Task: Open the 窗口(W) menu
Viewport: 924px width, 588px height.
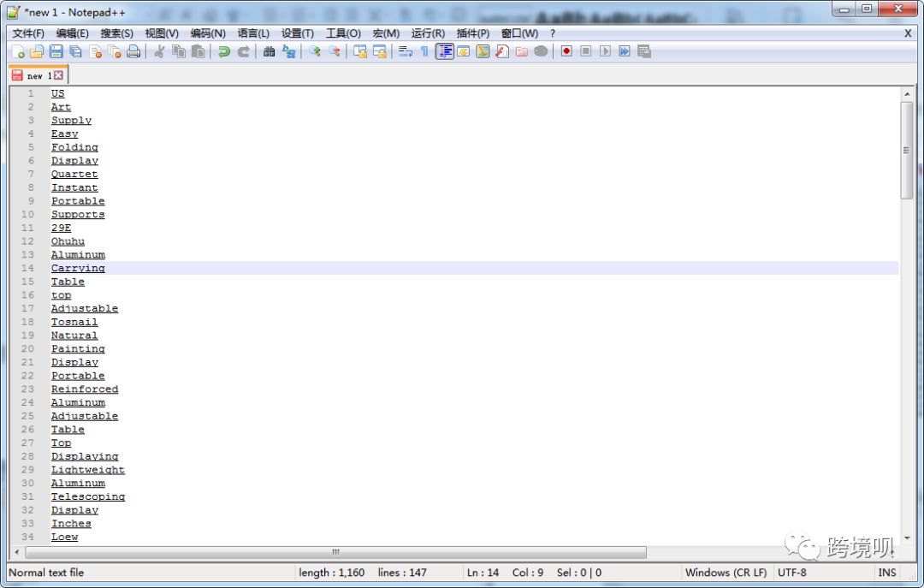Action: coord(519,33)
